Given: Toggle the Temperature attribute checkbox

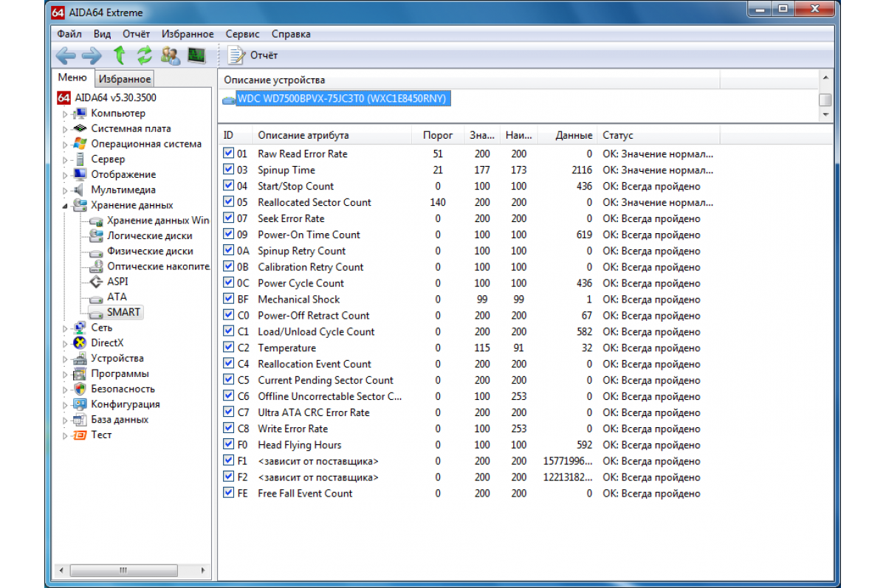Looking at the screenshot, I should pos(229,347).
